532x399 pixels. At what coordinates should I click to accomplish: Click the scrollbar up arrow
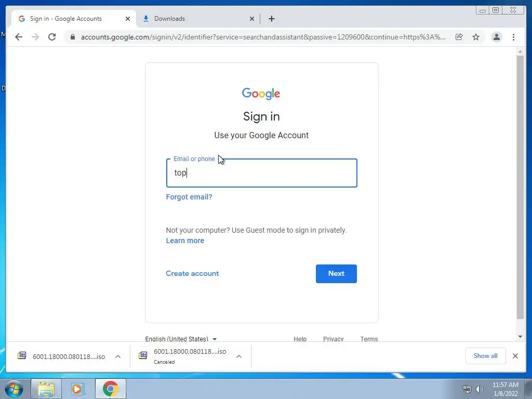point(520,51)
